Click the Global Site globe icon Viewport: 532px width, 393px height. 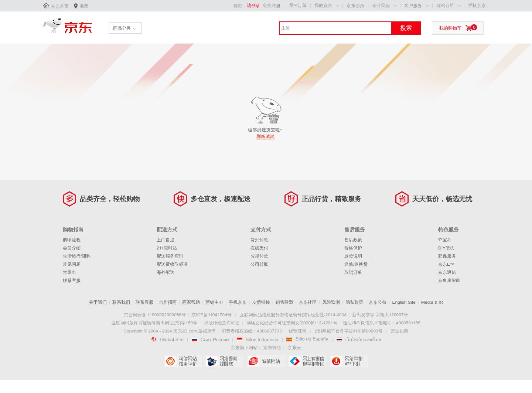154,339
